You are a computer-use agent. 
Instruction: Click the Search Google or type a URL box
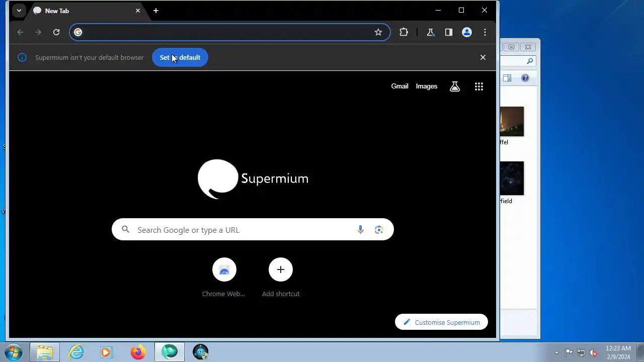coord(253,230)
